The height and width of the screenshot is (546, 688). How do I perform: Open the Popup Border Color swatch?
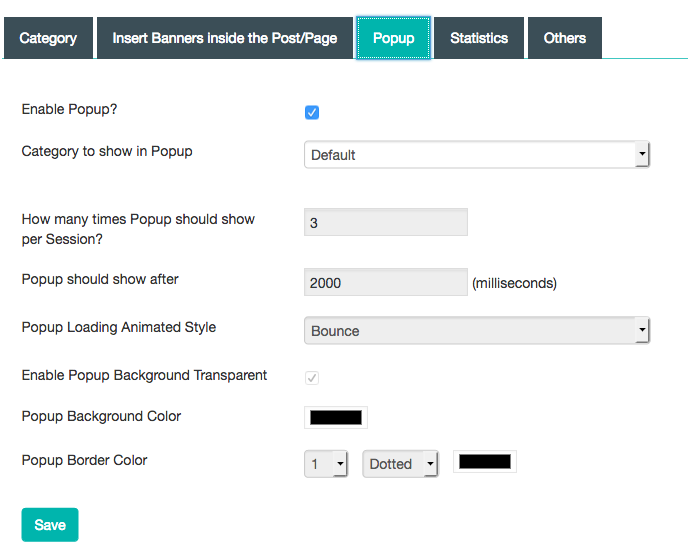485,461
